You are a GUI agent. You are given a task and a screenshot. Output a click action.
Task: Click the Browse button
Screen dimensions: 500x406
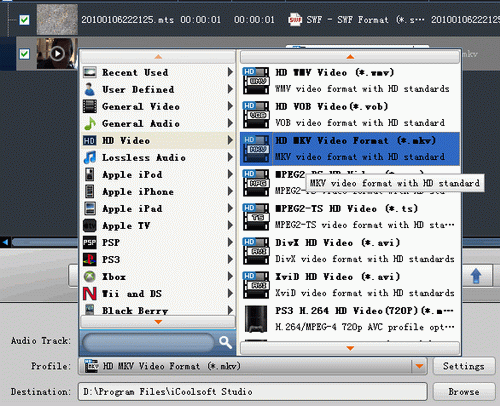(464, 392)
